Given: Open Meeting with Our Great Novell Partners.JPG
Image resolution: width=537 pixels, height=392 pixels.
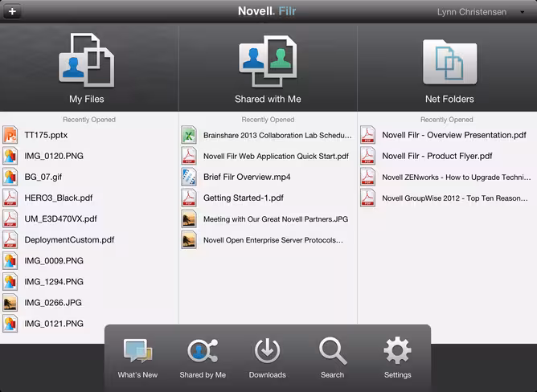Looking at the screenshot, I should pyautogui.click(x=276, y=219).
